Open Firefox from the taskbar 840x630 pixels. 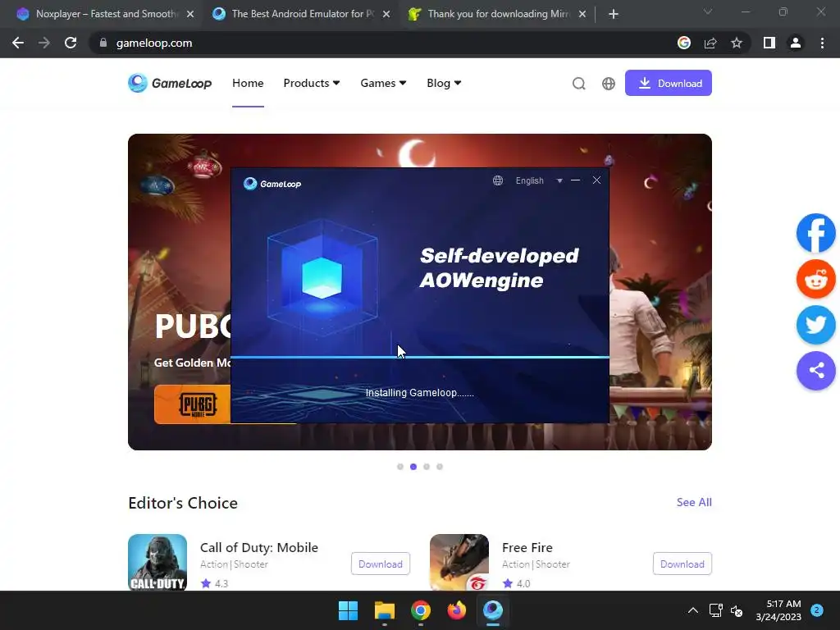click(456, 610)
